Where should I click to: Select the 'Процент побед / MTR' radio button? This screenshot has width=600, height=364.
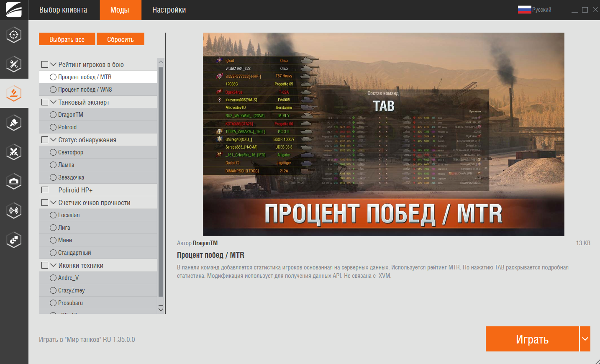pos(53,77)
